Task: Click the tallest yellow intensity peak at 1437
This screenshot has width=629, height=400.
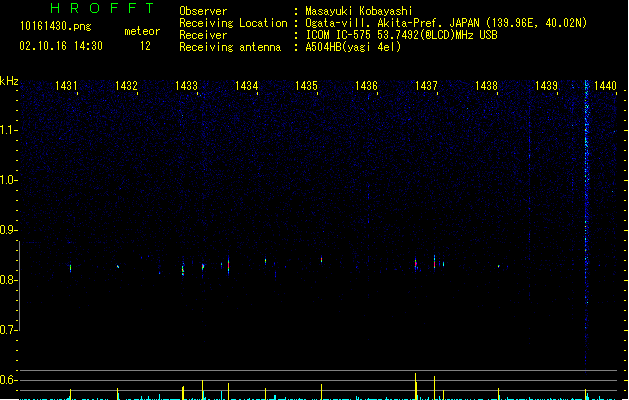Action: [416, 386]
